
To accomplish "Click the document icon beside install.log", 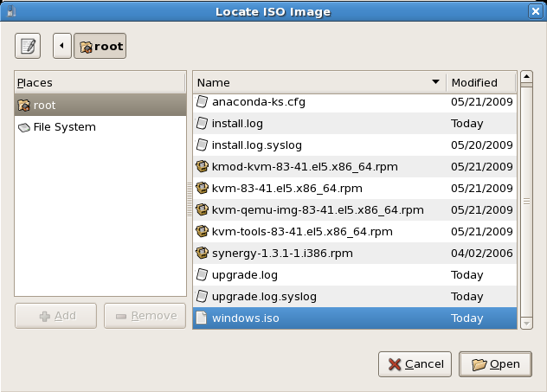I will [x=202, y=123].
